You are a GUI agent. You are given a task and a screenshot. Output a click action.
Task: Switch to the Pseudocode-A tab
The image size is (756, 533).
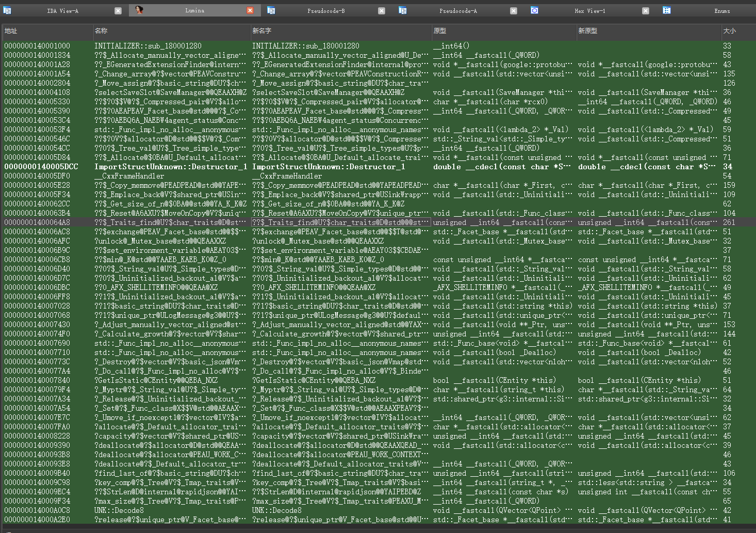coord(458,11)
